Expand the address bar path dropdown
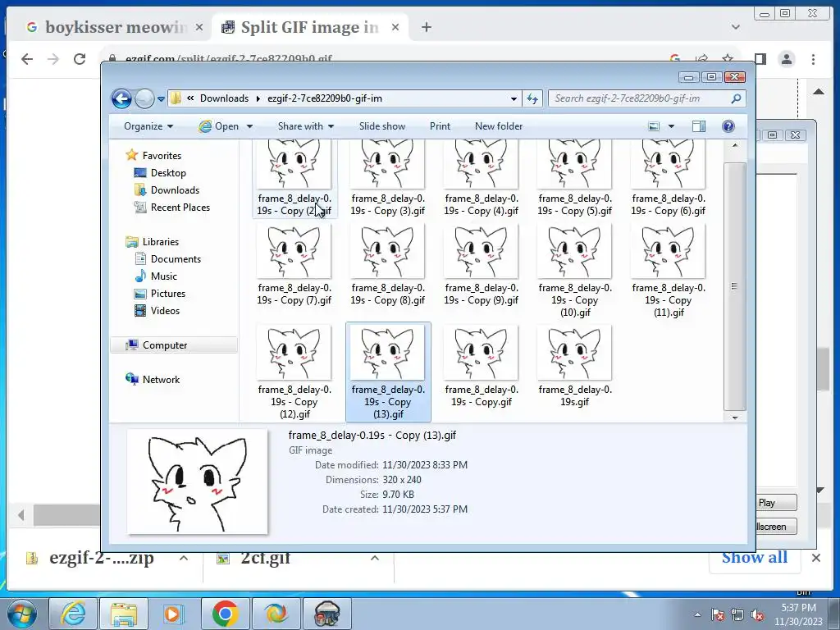 click(x=514, y=98)
